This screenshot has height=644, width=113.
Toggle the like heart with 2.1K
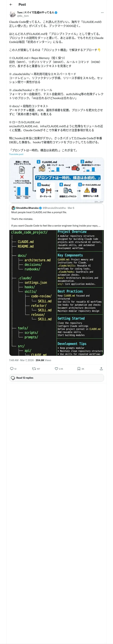tap(59, 369)
